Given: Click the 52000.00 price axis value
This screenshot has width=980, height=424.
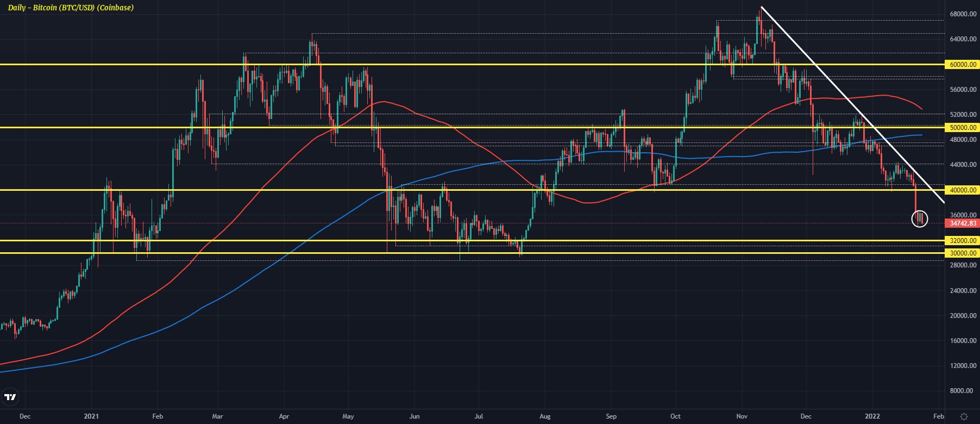Looking at the screenshot, I should pyautogui.click(x=963, y=115).
